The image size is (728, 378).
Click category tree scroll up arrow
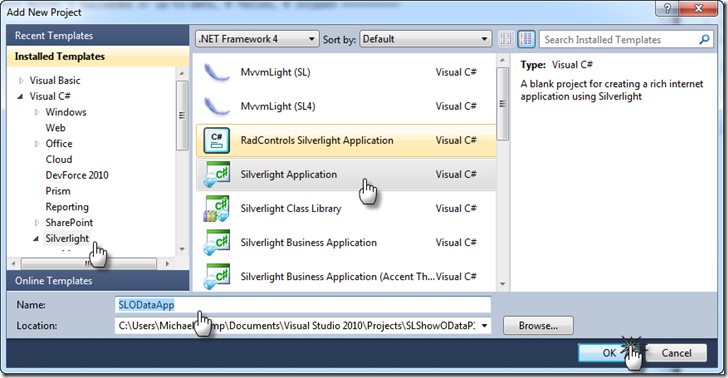[182, 73]
